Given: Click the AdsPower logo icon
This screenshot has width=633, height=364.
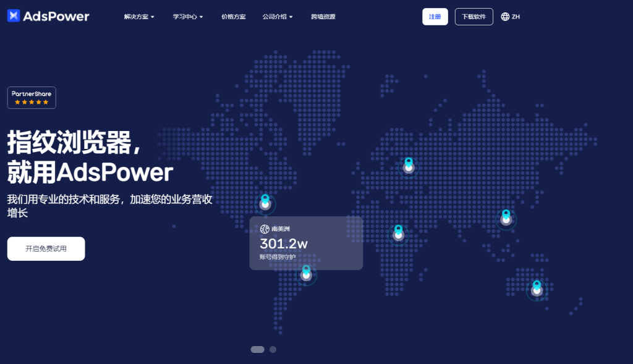Looking at the screenshot, I should pyautogui.click(x=14, y=16).
